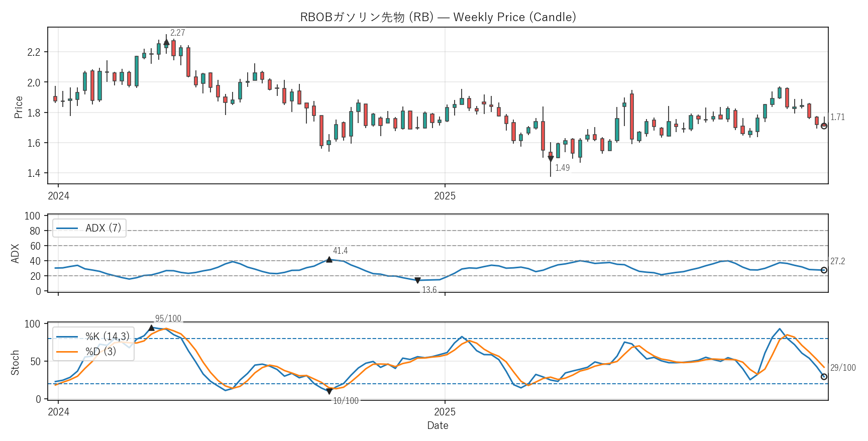Click the last price circle marker near 1.71

coord(824,126)
